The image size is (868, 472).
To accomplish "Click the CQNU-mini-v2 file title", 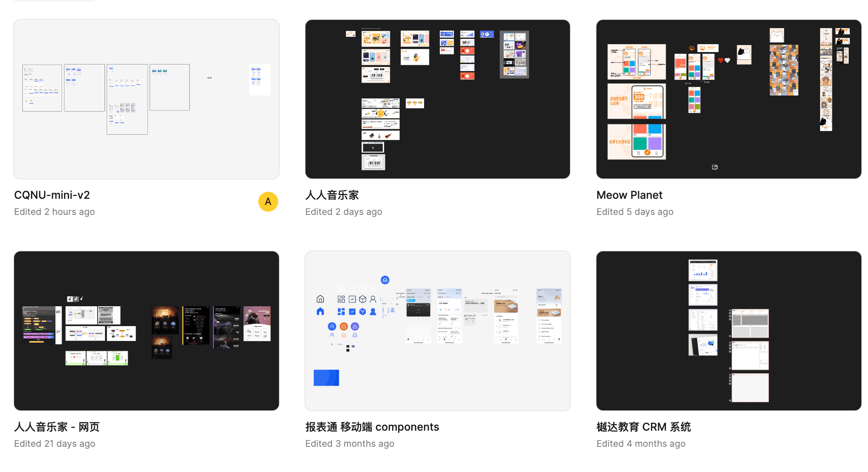I will [x=52, y=195].
